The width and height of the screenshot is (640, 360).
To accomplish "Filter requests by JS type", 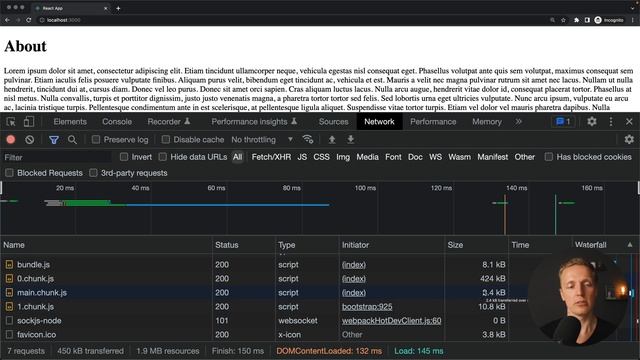I will click(302, 157).
